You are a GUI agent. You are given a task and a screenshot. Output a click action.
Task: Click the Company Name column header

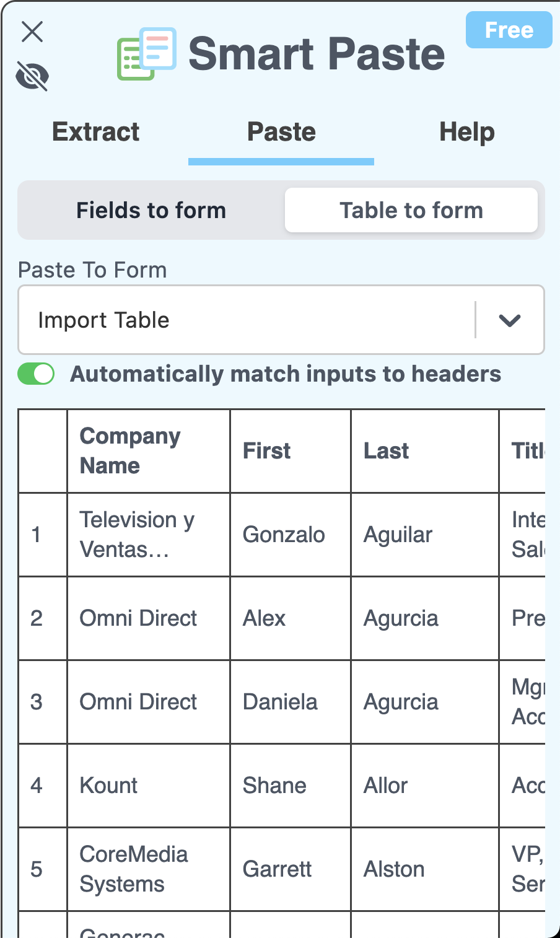click(x=149, y=451)
